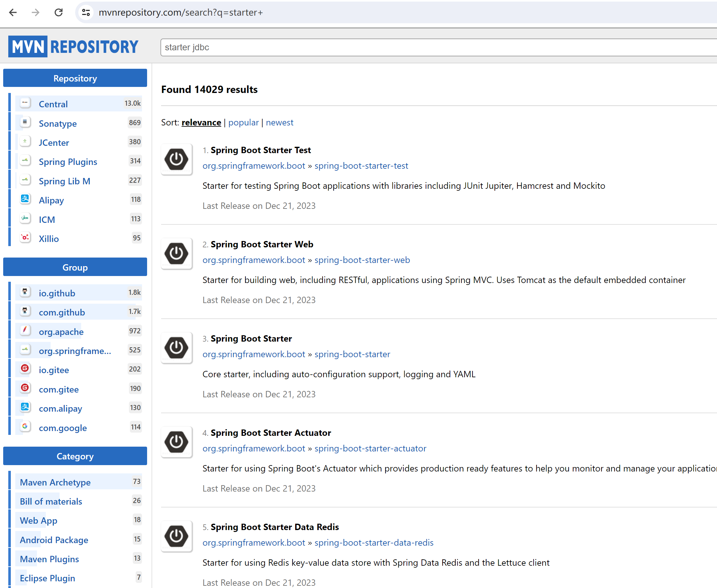Click the com.alipay group icon

pos(25,407)
